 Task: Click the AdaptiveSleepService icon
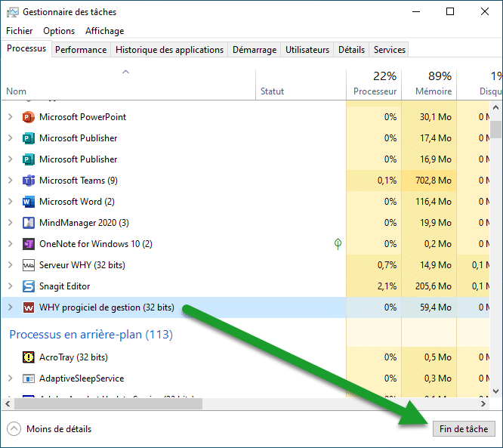pyautogui.click(x=28, y=378)
